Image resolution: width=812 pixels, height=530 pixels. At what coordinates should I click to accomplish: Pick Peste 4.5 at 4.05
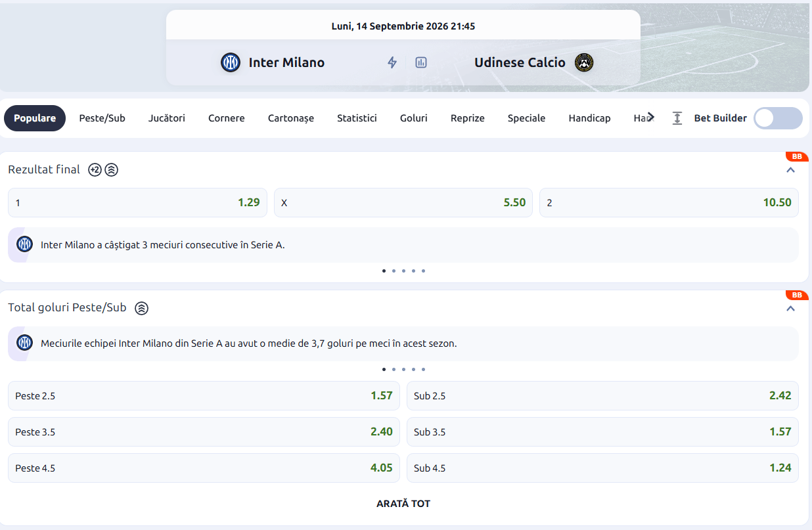tap(204, 468)
